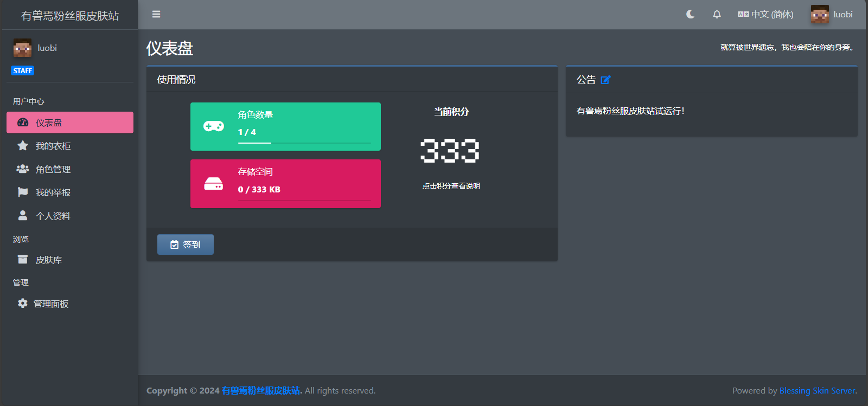Click the star icon beside 我的衣柜
The width and height of the screenshot is (868, 406).
click(23, 145)
